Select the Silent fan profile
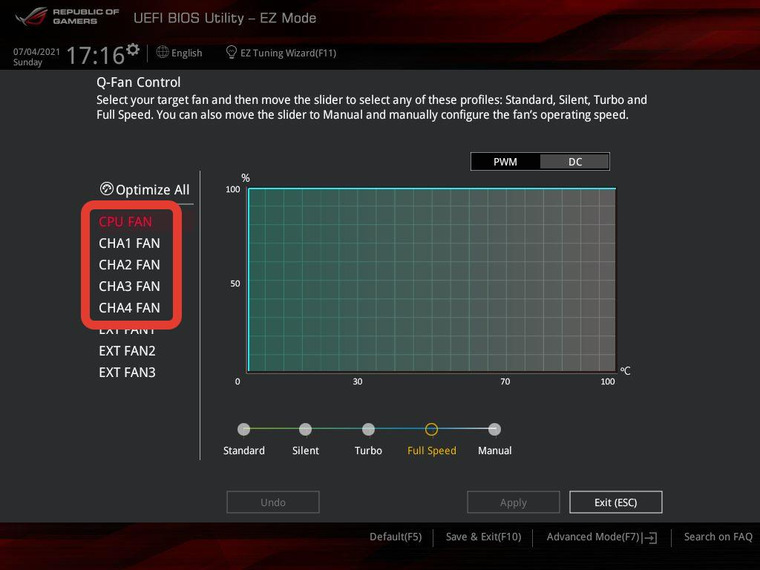 point(305,429)
